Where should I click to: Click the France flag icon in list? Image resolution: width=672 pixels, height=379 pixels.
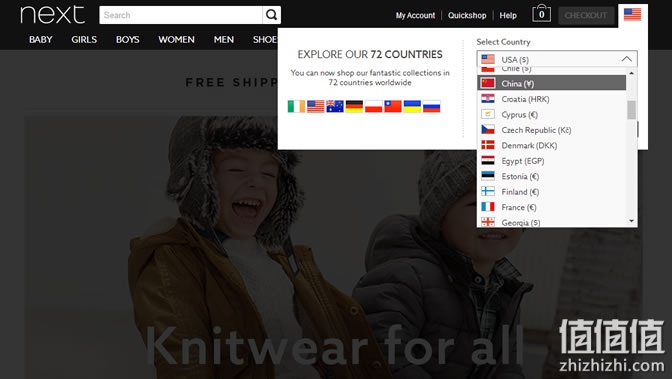pos(488,207)
